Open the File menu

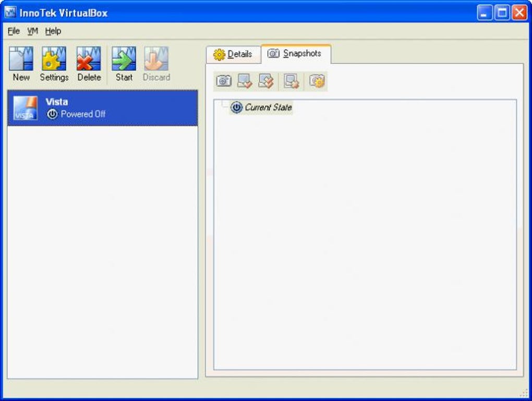pyautogui.click(x=14, y=31)
